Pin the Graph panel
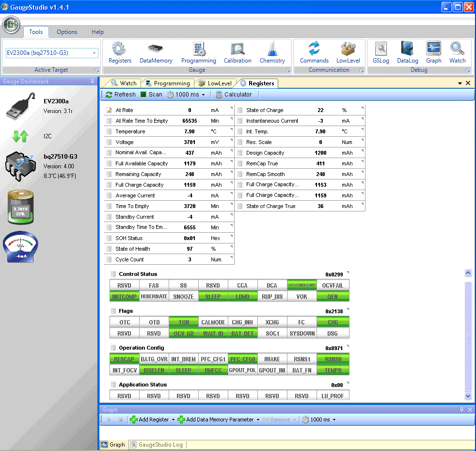 click(462, 410)
